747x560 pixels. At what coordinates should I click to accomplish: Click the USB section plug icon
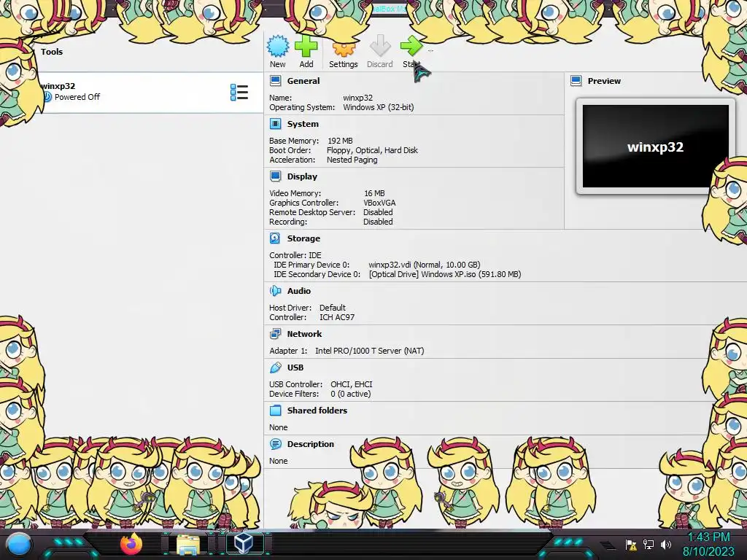pyautogui.click(x=275, y=367)
